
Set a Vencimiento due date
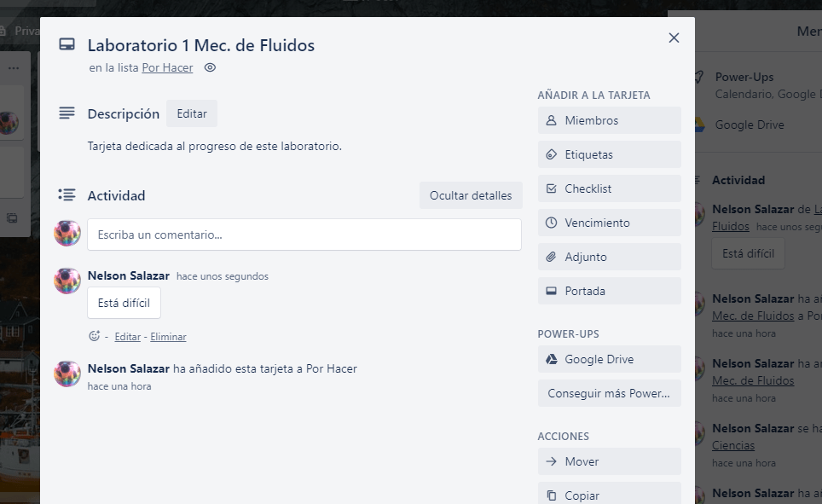click(609, 223)
